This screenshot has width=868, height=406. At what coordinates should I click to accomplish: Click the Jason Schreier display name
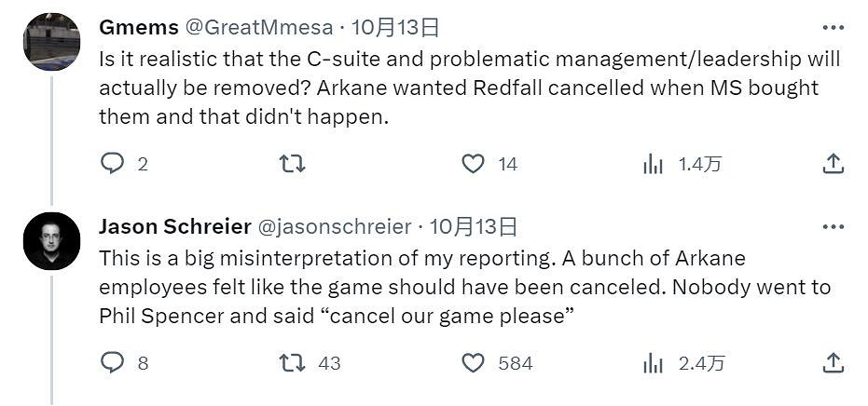(x=174, y=226)
